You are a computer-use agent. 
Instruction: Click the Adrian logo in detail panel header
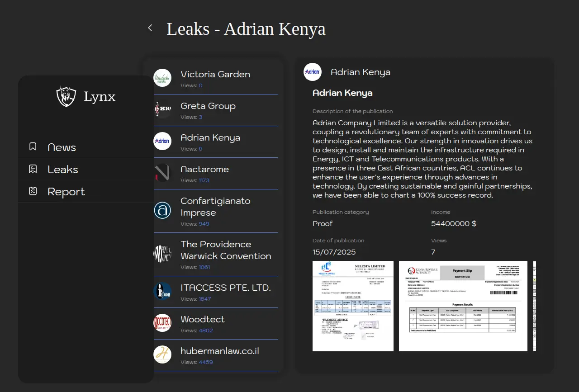click(x=312, y=72)
